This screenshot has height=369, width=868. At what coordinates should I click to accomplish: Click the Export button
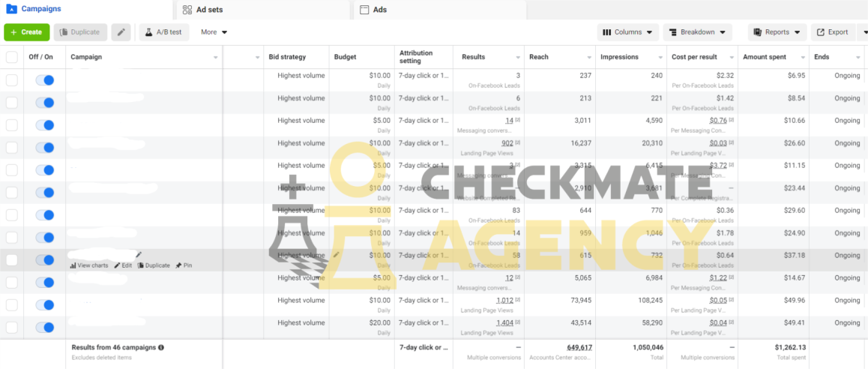pos(833,32)
